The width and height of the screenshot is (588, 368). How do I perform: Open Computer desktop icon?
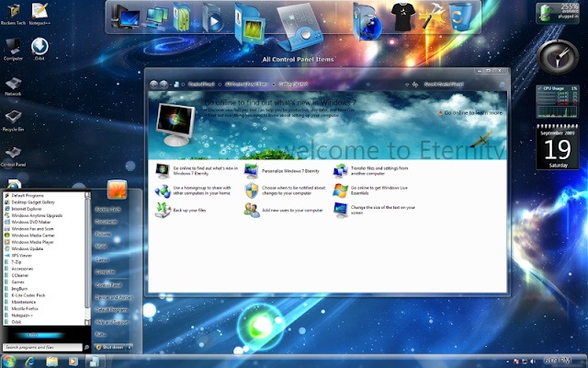[x=13, y=49]
